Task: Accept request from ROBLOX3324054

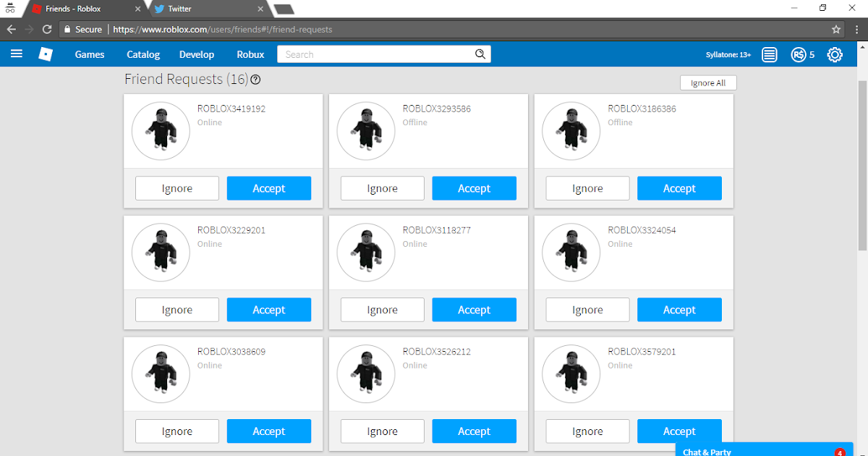Action: 679,310
